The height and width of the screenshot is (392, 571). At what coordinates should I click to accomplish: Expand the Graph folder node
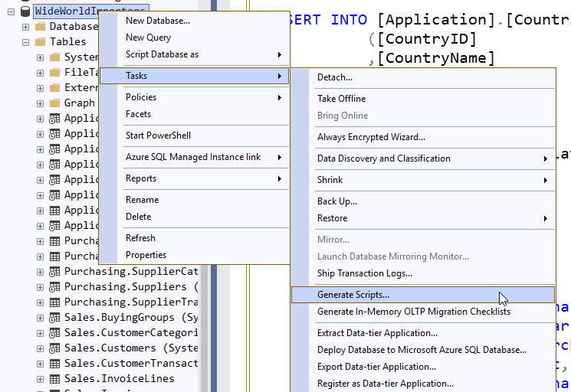click(40, 103)
